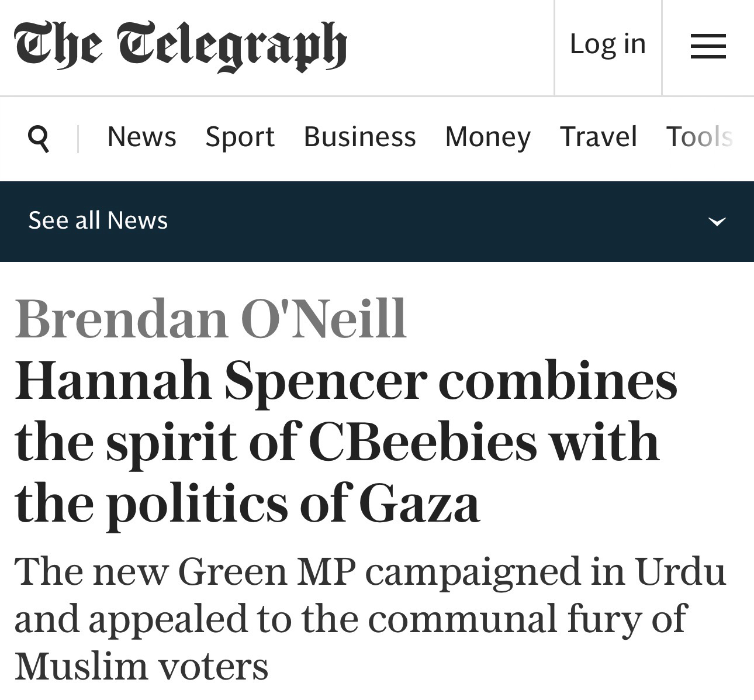754x700 pixels.
Task: Select the Business nav item
Action: (x=359, y=137)
